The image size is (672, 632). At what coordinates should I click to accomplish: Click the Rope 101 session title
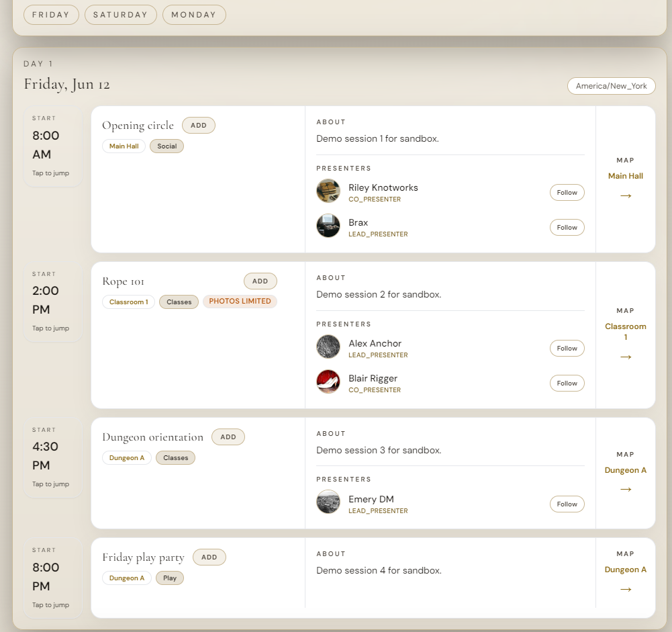124,281
